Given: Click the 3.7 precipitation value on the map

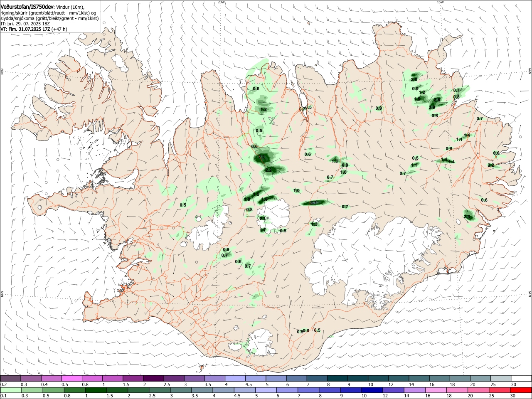Looking at the screenshot, I should point(314,202).
